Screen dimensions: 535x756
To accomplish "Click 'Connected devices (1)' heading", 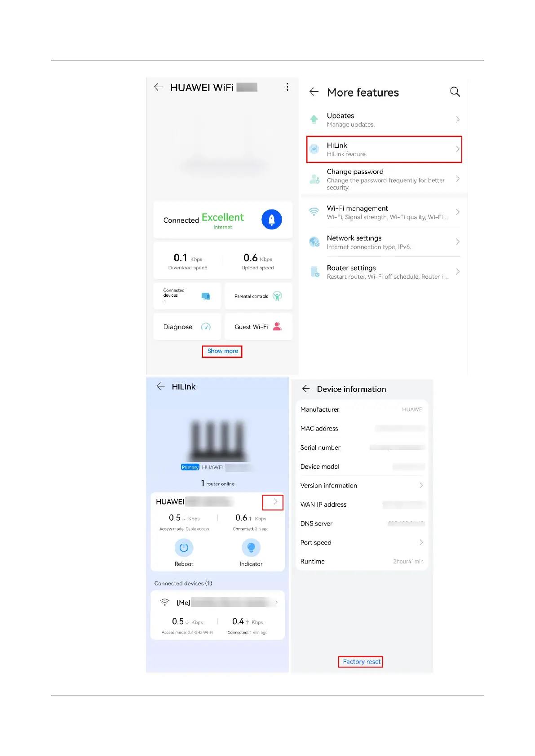I will coord(183,584).
